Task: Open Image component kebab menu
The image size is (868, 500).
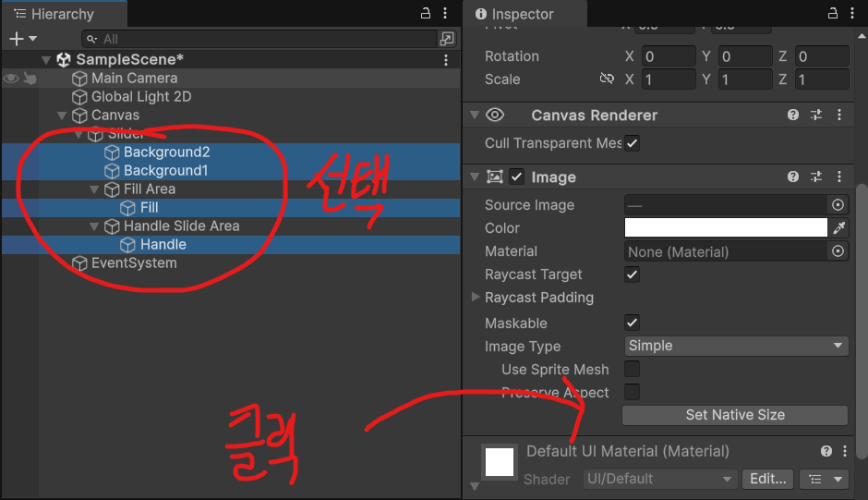Action: [x=839, y=177]
